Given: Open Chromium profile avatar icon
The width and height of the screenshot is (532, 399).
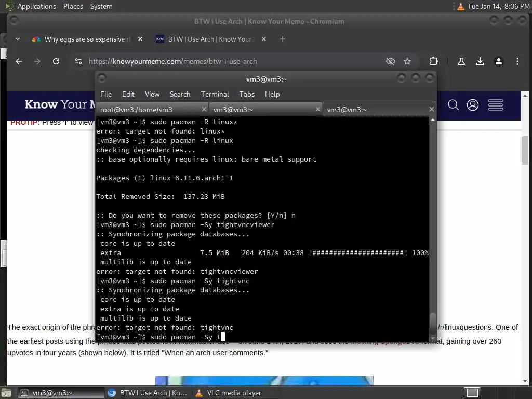Looking at the screenshot, I should point(498,61).
